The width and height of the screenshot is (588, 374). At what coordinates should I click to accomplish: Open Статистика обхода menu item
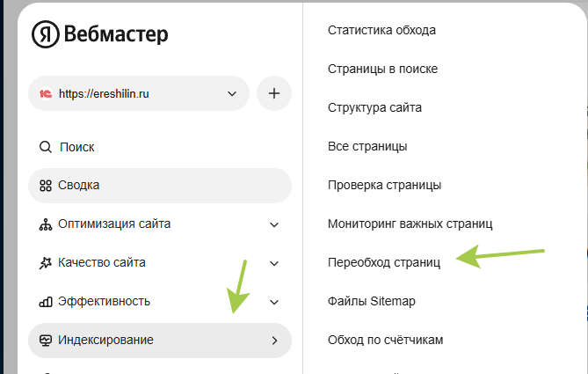381,30
